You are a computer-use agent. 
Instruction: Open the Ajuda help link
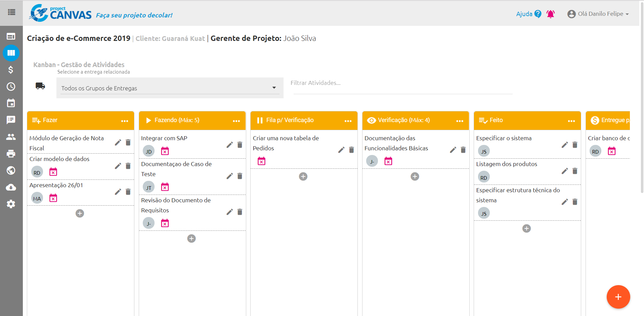pyautogui.click(x=529, y=14)
